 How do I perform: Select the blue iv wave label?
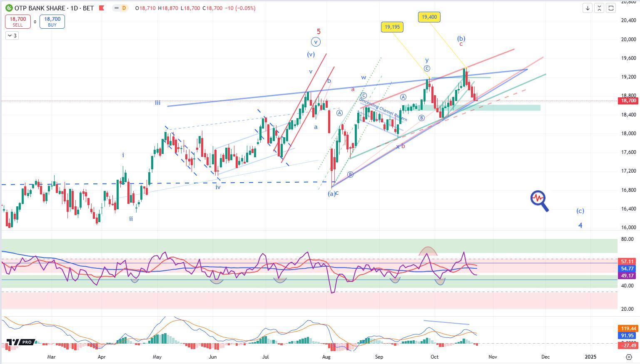pos(218,187)
